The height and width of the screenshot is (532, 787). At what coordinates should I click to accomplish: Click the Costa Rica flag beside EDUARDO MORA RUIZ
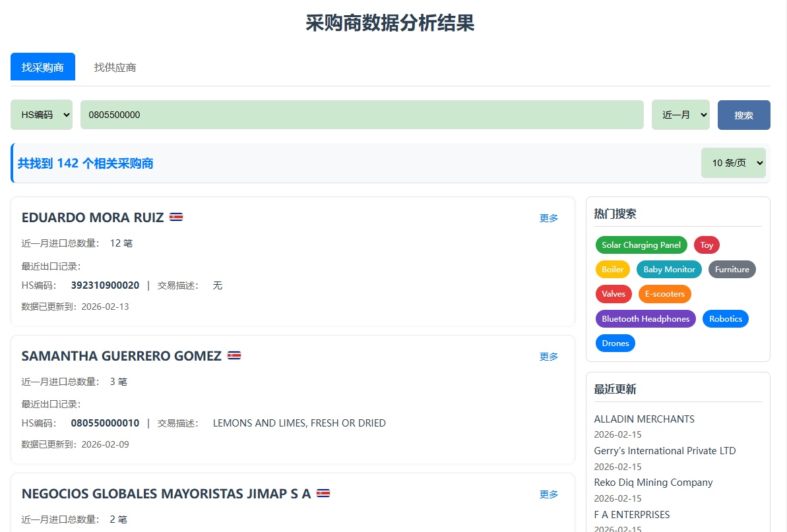point(176,216)
